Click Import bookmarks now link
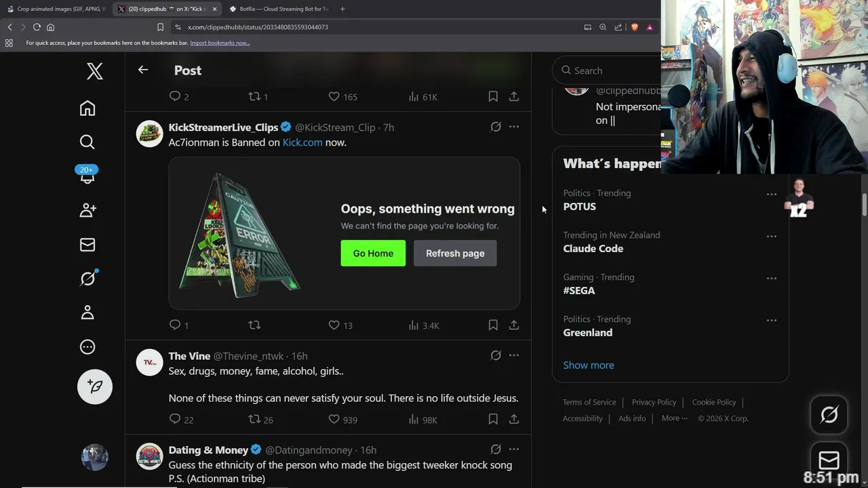This screenshot has height=488, width=868. (220, 43)
